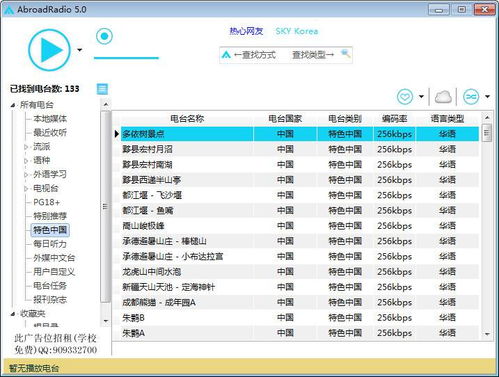The width and height of the screenshot is (499, 377).
Task: Sort by 电台名称 column header
Action: point(187,119)
